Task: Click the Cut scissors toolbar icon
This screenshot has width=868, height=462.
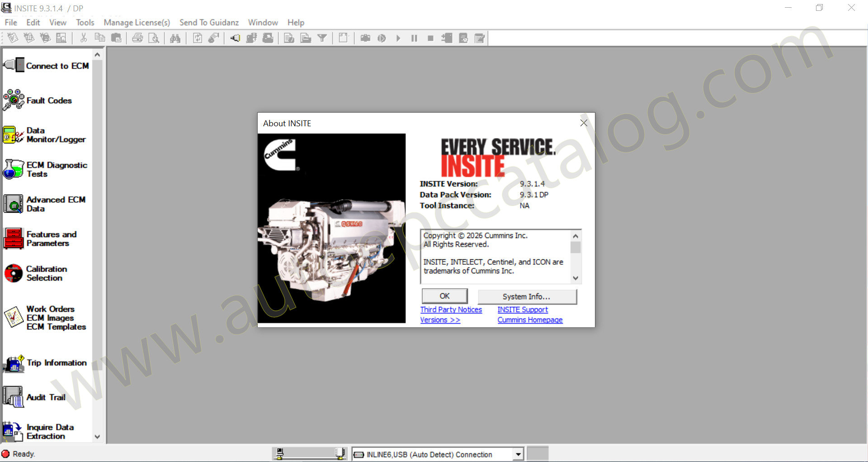Action: 84,38
